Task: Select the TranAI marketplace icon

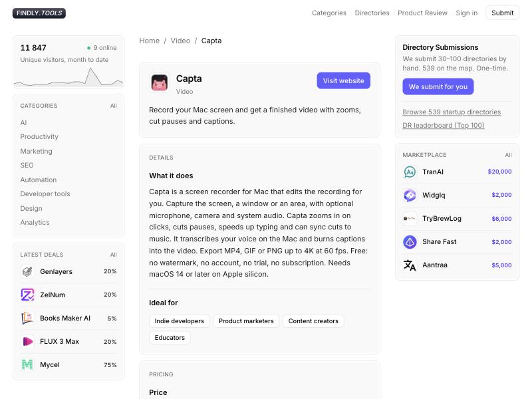Action: coord(410,172)
